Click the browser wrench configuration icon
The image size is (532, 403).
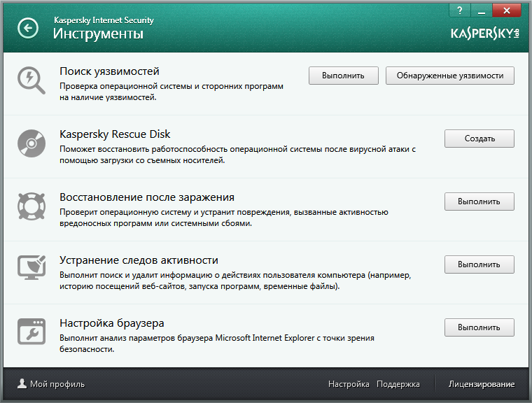coord(31,332)
